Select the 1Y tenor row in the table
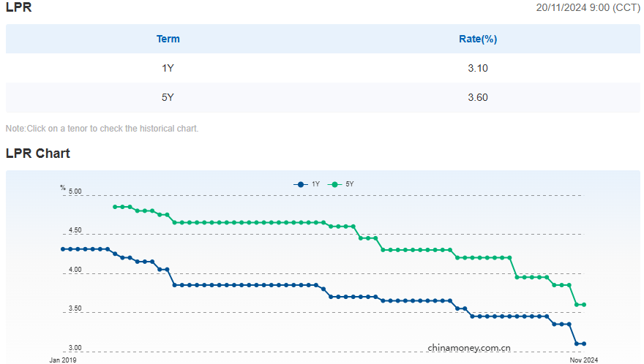 coord(168,68)
